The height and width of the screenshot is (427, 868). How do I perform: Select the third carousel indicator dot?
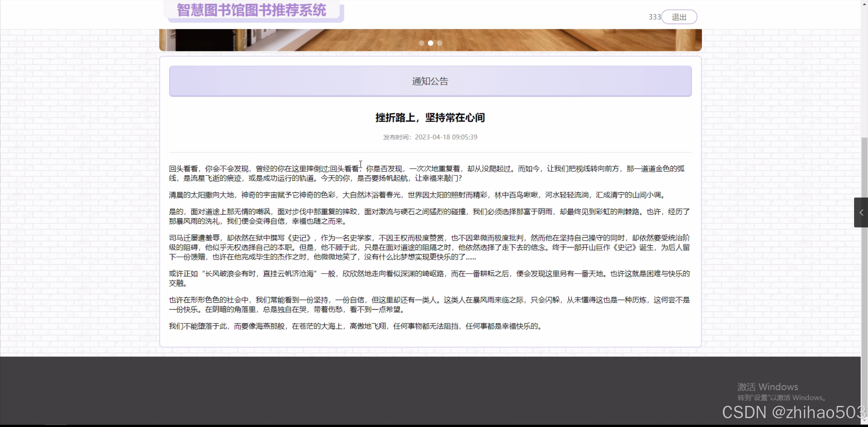click(440, 43)
